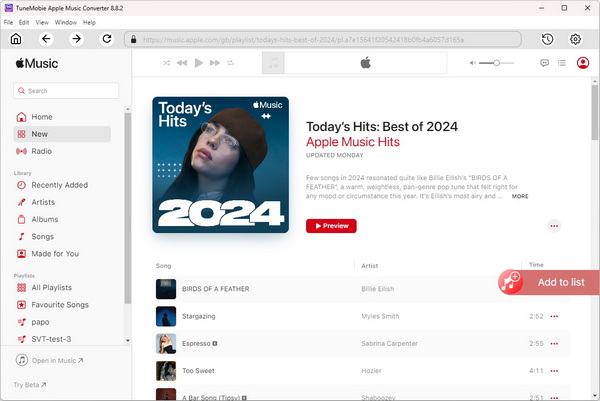
Task: Open Radio in the sidebar
Action: point(62,151)
